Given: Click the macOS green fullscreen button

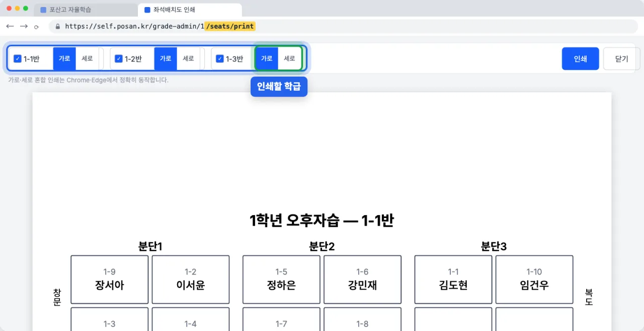Looking at the screenshot, I should (x=26, y=9).
